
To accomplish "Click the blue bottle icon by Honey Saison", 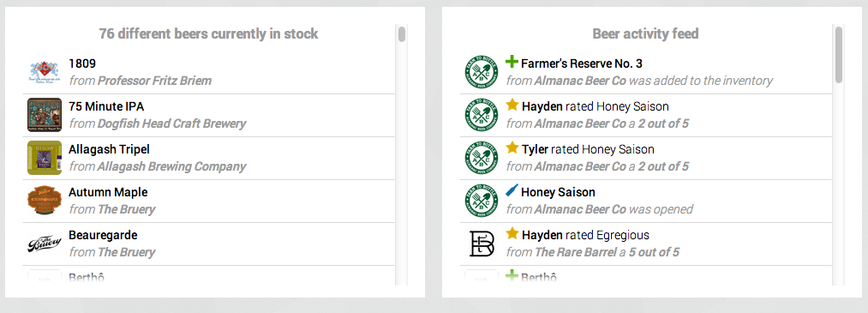I will click(x=512, y=191).
